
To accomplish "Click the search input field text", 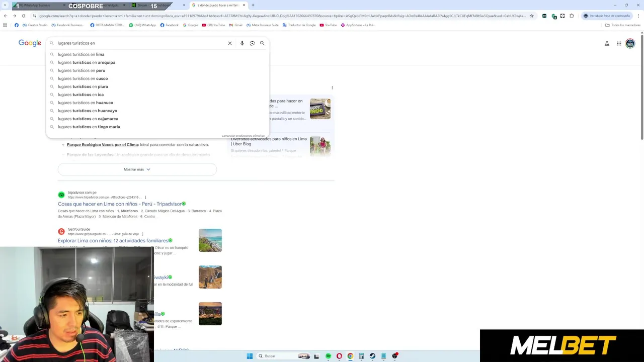I will (x=76, y=43).
